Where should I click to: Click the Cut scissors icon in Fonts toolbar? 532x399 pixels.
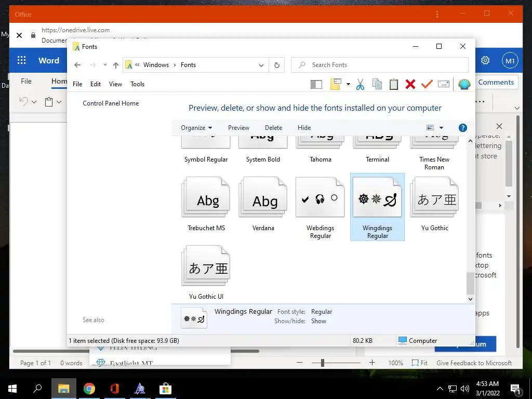pyautogui.click(x=361, y=84)
